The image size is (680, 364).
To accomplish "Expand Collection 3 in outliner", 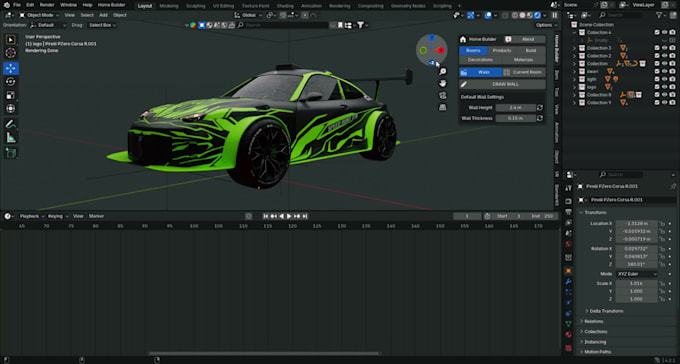I will pyautogui.click(x=575, y=48).
